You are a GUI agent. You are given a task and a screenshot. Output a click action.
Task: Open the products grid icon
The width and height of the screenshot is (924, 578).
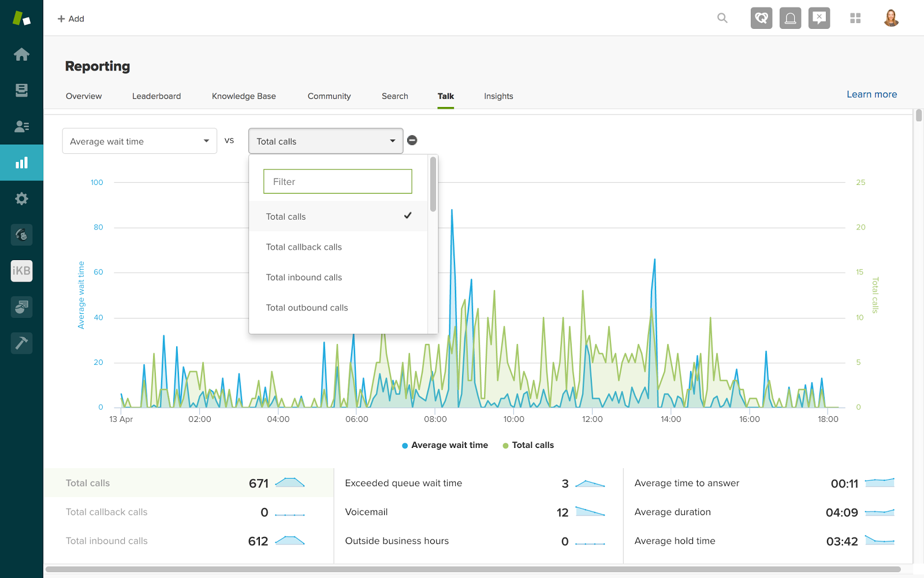point(855,18)
